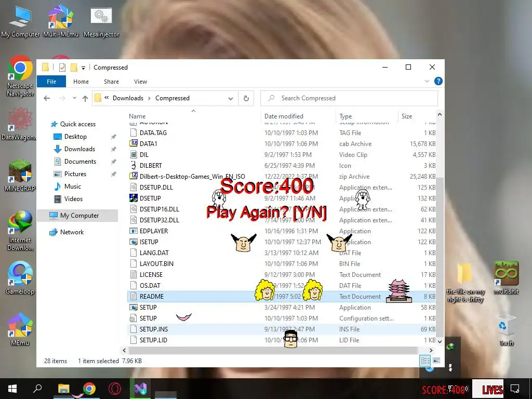Viewport: 532px width, 399px height.
Task: Click breadcrumb arrow between Downloads and Compressed
Action: coord(149,98)
